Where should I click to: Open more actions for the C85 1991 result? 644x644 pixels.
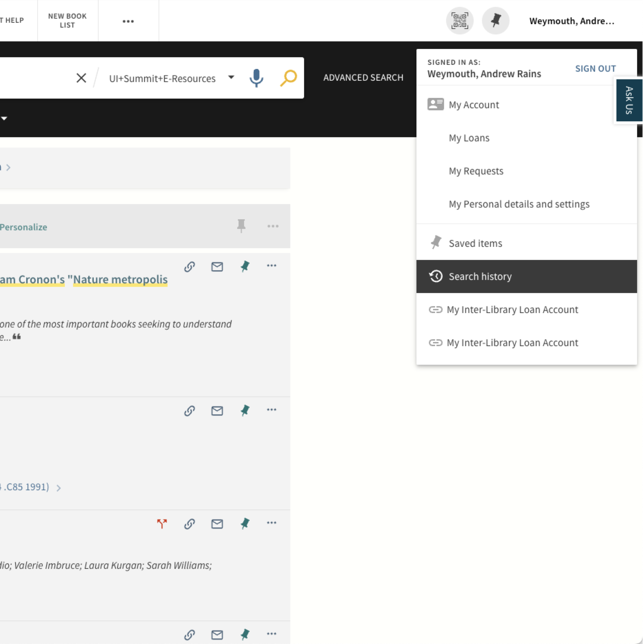(272, 410)
